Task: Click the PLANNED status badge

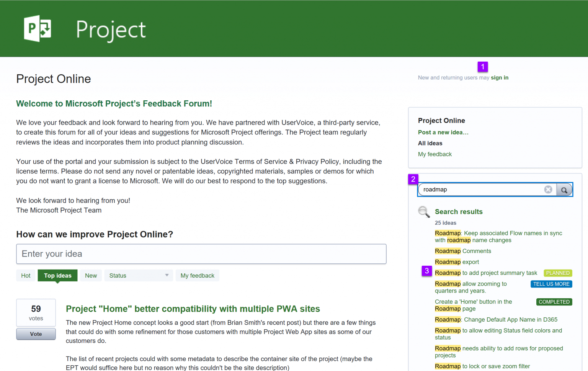Action: coord(557,273)
